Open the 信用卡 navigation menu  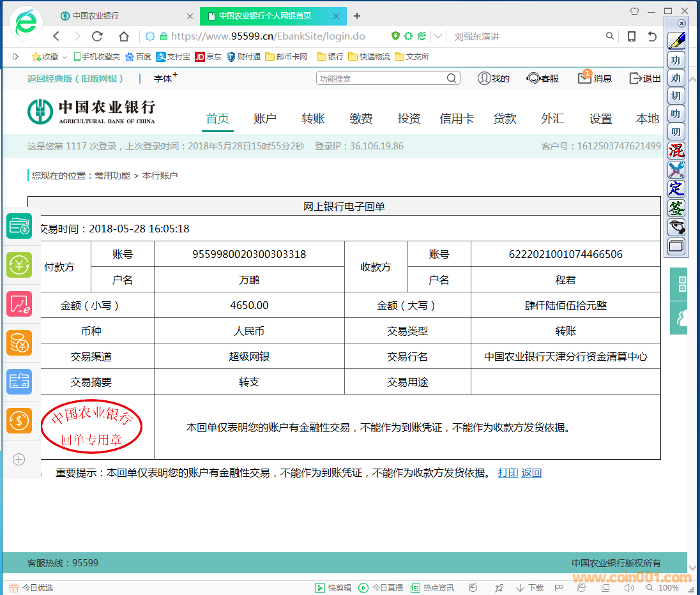coord(457,119)
